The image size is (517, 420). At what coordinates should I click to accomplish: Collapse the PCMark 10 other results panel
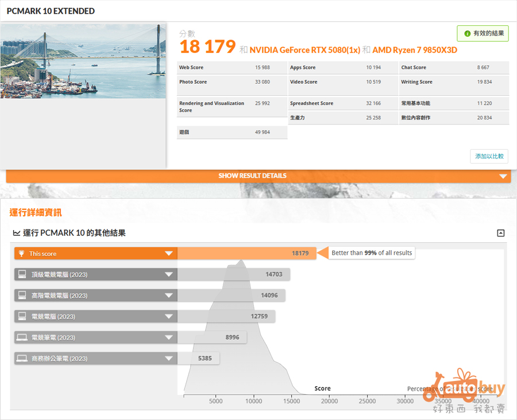[500, 233]
